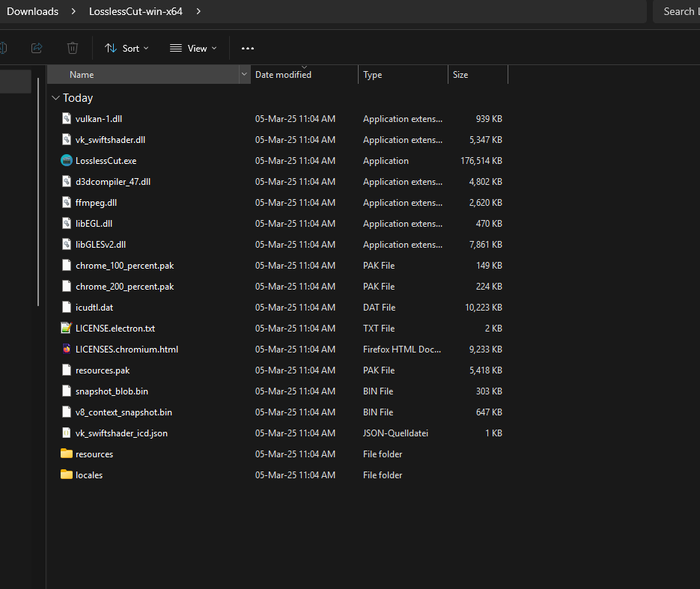Select the LICENSES.chromium.html Firefox icon

point(67,349)
